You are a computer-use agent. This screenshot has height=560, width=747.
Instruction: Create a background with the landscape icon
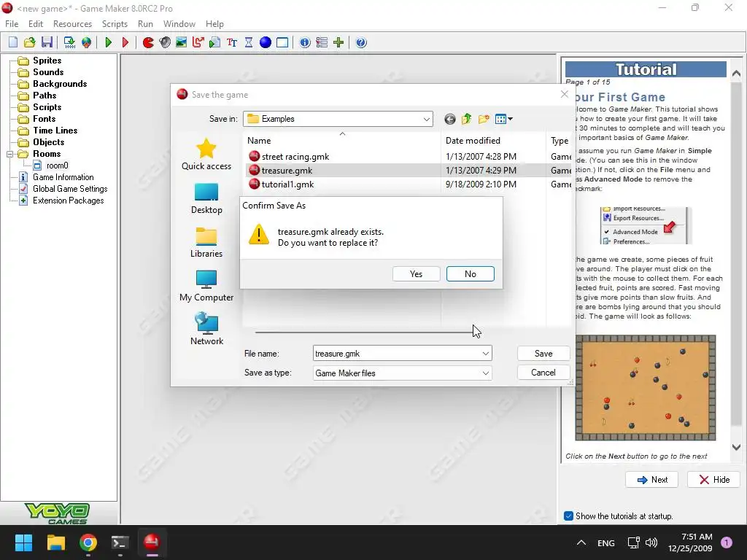click(181, 42)
